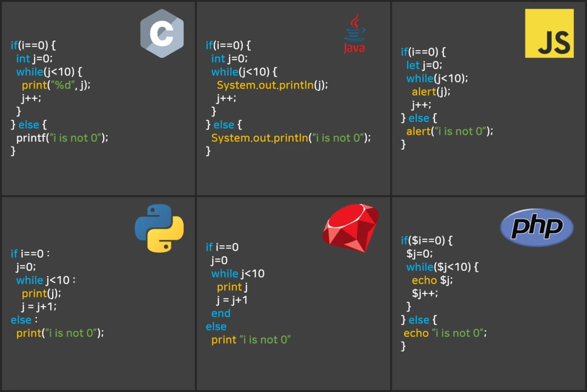Image resolution: width=587 pixels, height=392 pixels.
Task: Click the yellow JS logo
Action: coord(549,33)
